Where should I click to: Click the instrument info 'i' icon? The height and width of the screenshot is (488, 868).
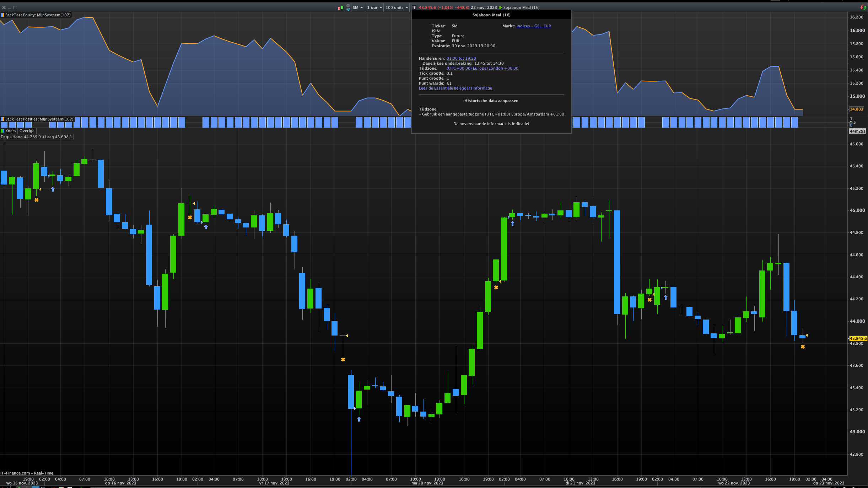(414, 7)
